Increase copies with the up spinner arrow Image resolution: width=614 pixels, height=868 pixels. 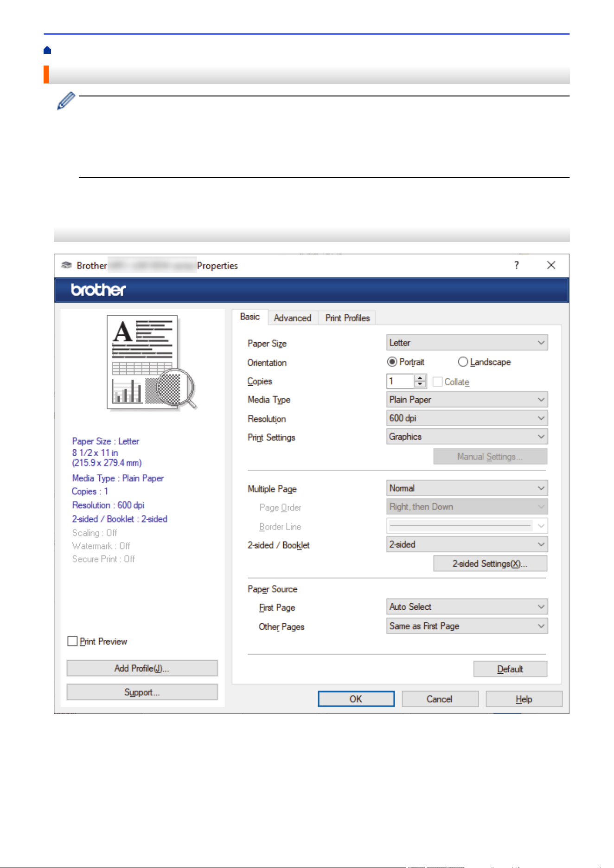(x=420, y=378)
